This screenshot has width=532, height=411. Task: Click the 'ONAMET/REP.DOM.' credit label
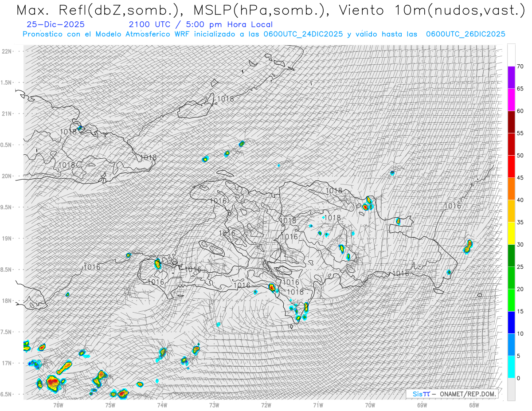point(467,394)
